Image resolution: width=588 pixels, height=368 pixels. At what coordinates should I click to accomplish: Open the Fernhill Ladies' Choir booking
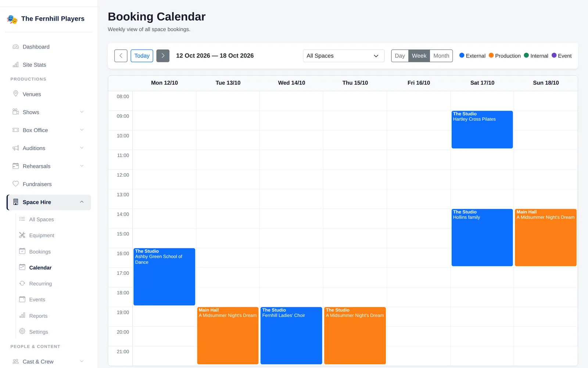coord(291,336)
